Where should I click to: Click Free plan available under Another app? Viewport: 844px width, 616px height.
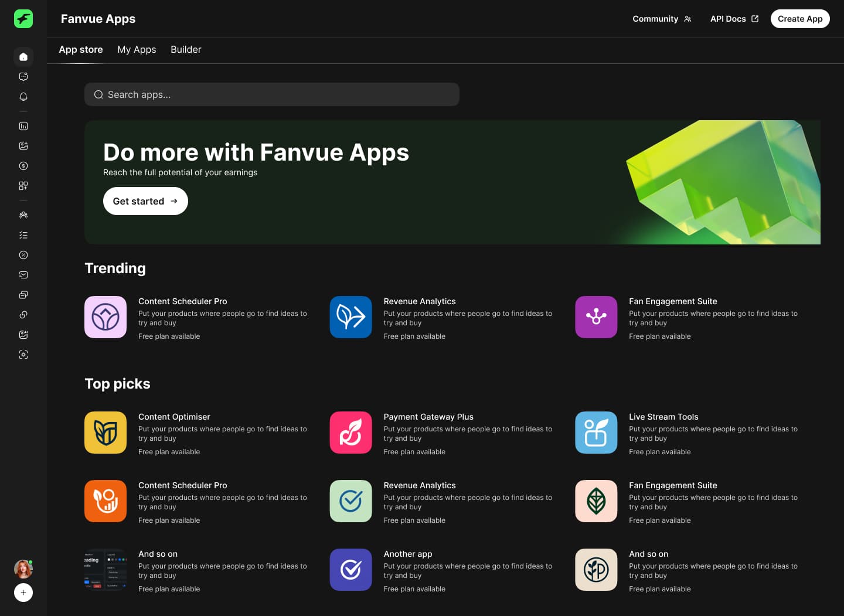[x=414, y=589]
